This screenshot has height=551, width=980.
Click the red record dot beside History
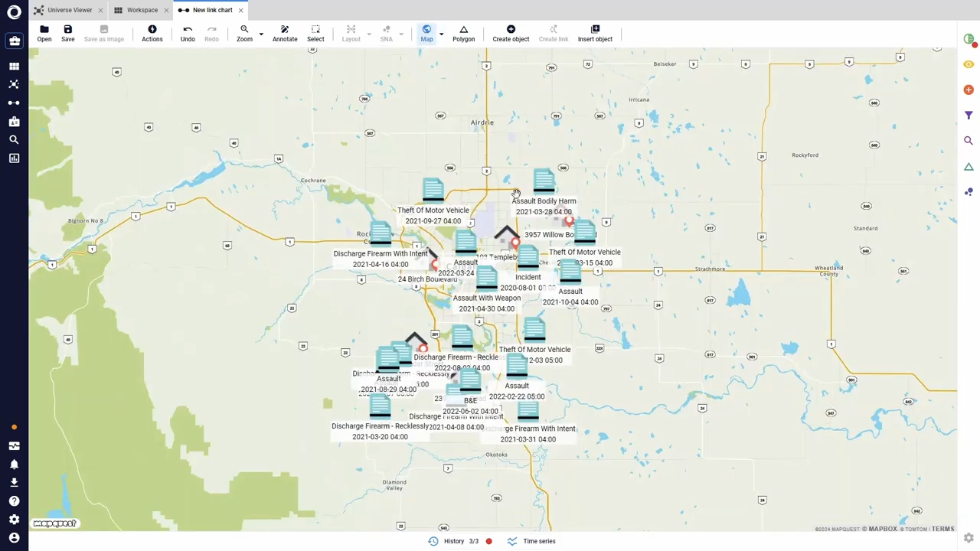[x=488, y=541]
